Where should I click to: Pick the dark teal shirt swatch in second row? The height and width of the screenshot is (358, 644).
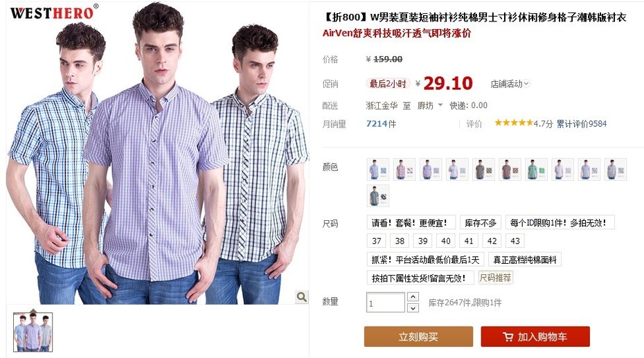click(x=378, y=195)
